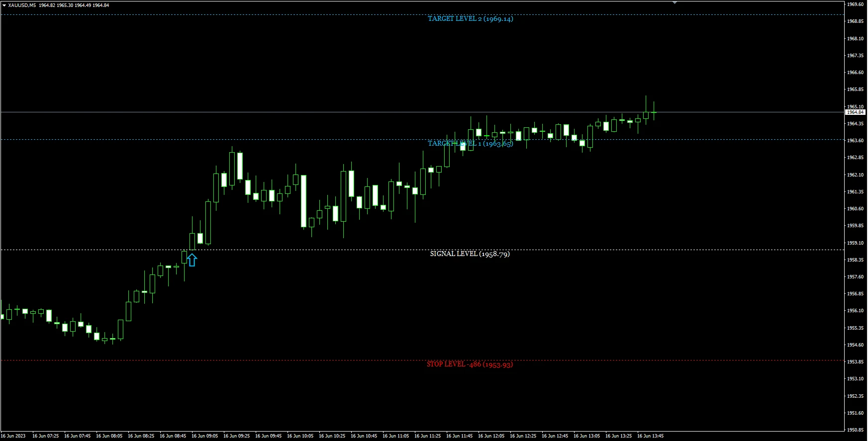Click the 1969.60 price scale label
The image size is (868, 441).
[855, 4]
